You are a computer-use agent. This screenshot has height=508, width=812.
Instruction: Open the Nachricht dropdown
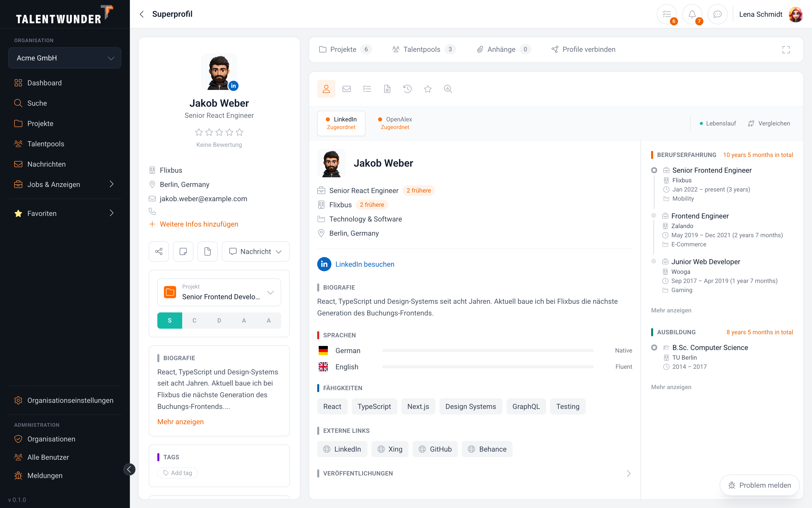(256, 251)
